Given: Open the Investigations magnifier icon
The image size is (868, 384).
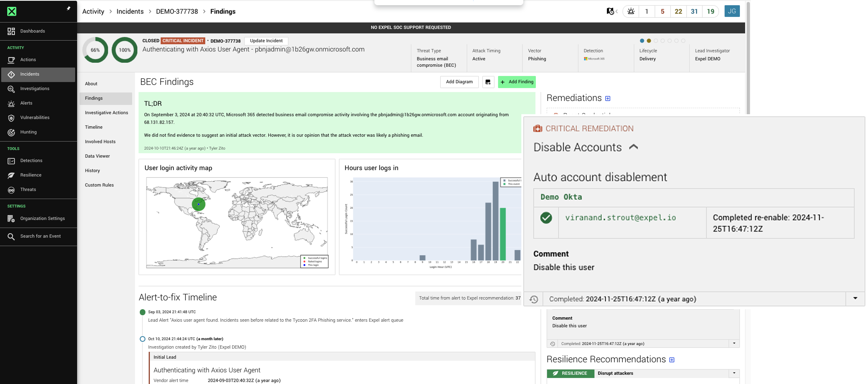Looking at the screenshot, I should (x=11, y=89).
